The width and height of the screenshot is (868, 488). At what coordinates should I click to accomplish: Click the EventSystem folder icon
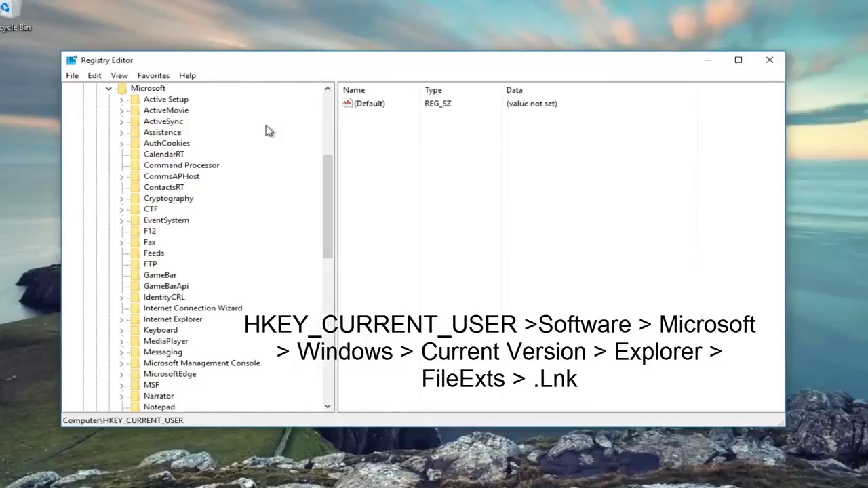[135, 220]
